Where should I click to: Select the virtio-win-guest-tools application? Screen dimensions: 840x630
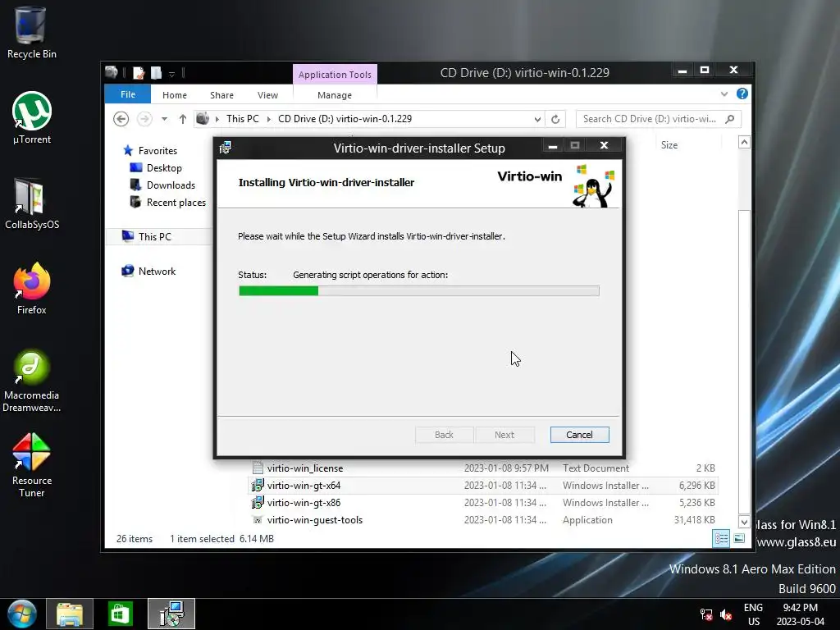click(x=314, y=519)
